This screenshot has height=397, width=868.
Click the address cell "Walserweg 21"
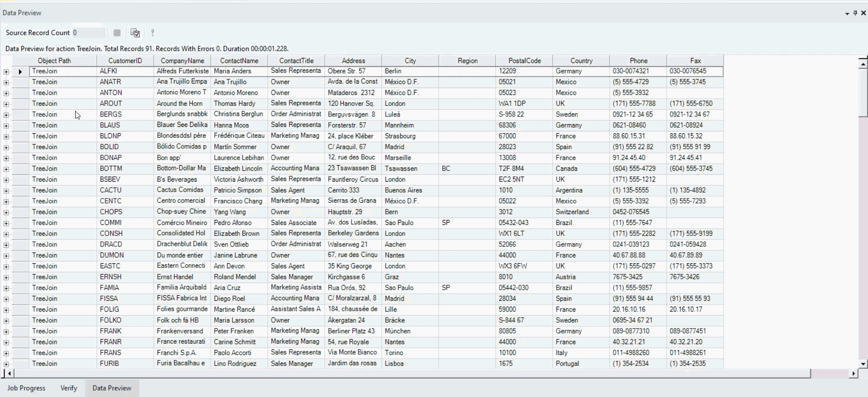tap(353, 245)
